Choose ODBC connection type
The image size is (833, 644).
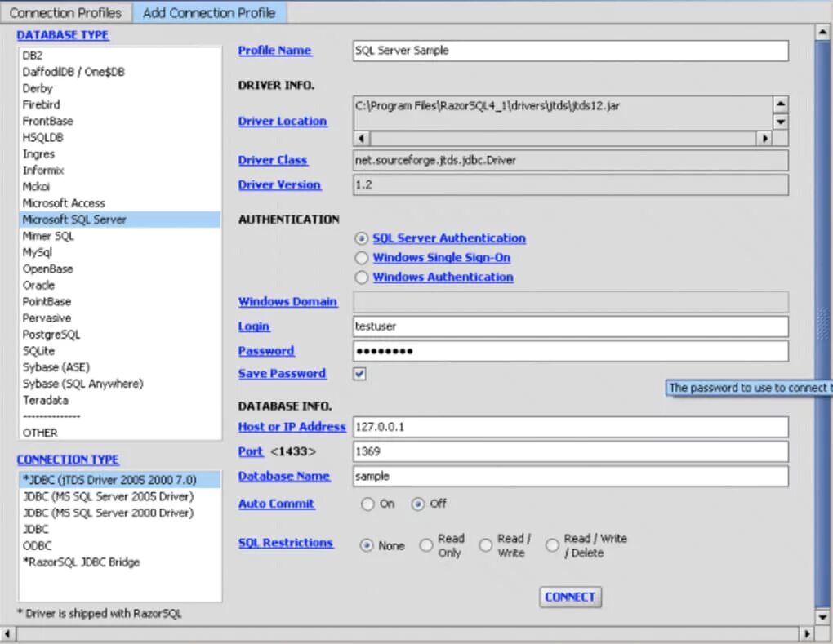119,546
